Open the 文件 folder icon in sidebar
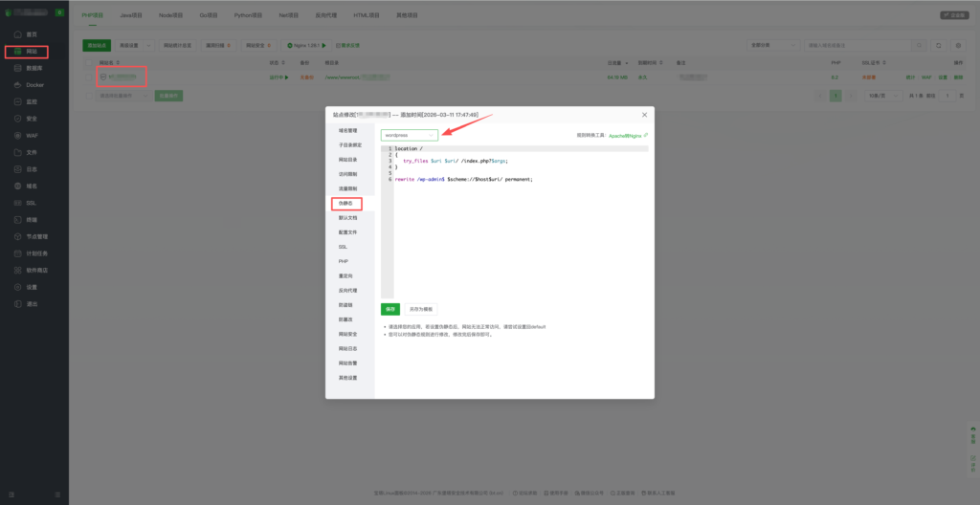Image resolution: width=980 pixels, height=505 pixels. [x=17, y=151]
